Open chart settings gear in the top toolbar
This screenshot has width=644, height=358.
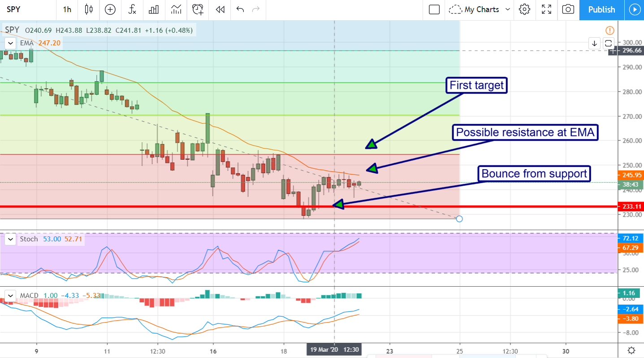[525, 9]
